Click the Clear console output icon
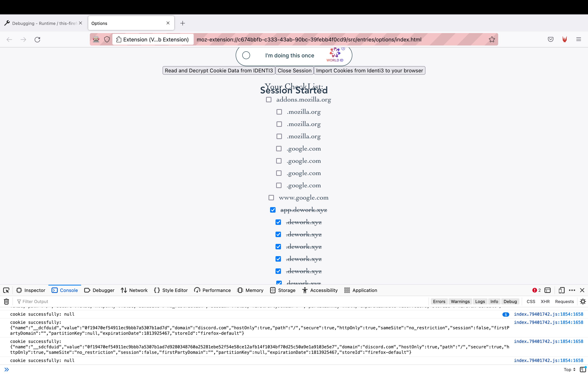The image size is (588, 382). (x=6, y=301)
